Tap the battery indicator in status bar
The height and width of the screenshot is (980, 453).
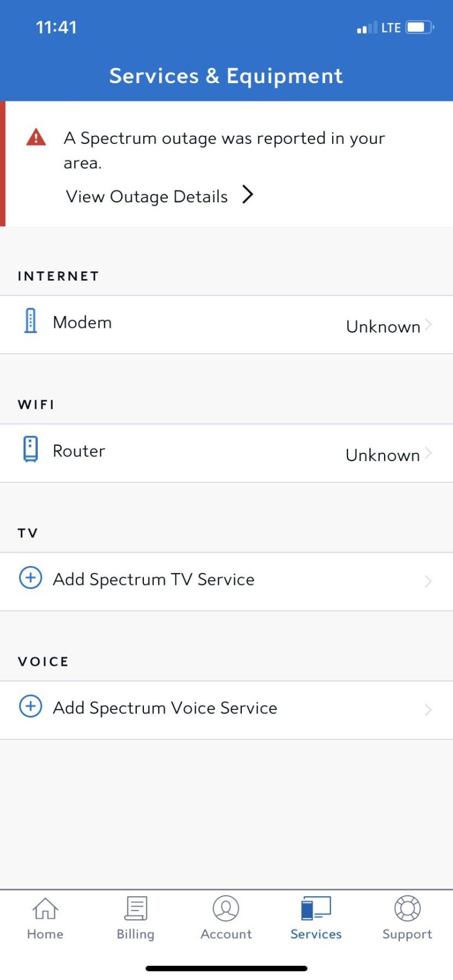(x=419, y=27)
